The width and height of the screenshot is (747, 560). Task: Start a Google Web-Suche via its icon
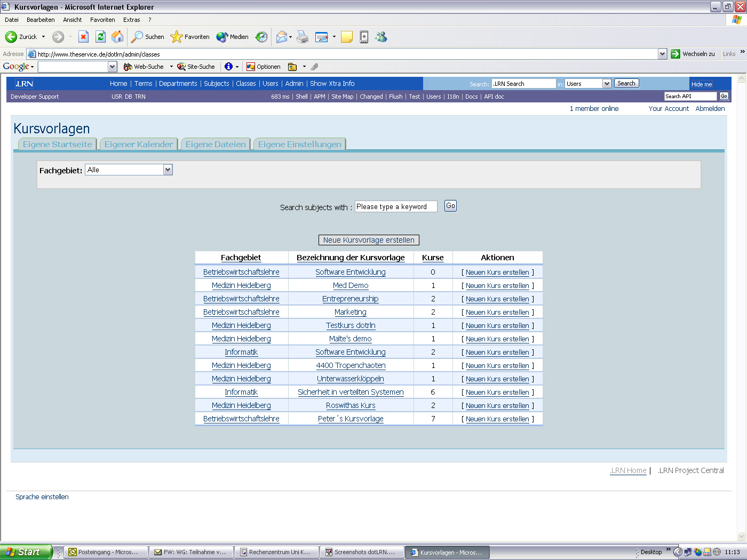(128, 66)
